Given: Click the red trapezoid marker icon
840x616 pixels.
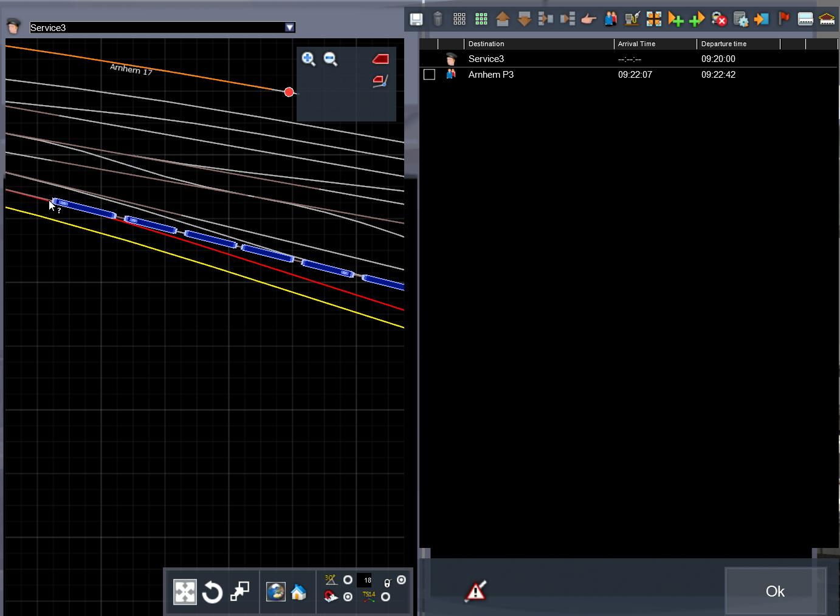Looking at the screenshot, I should pos(380,59).
